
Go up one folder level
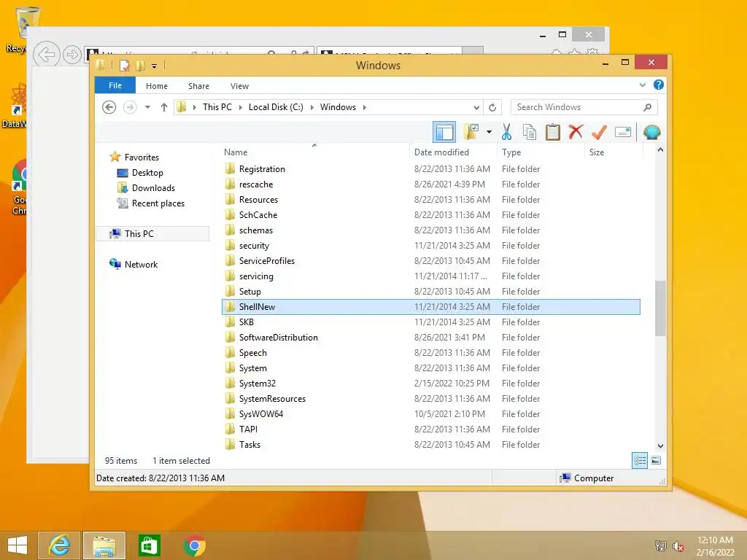pyautogui.click(x=164, y=107)
